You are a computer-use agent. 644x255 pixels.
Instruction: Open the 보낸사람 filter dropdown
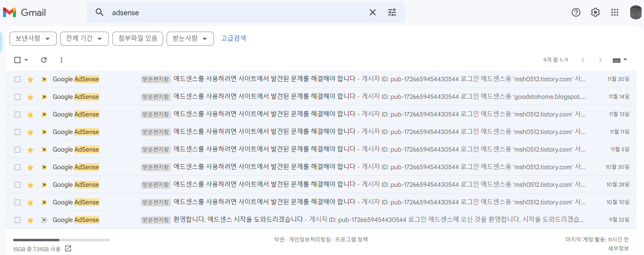(33, 39)
